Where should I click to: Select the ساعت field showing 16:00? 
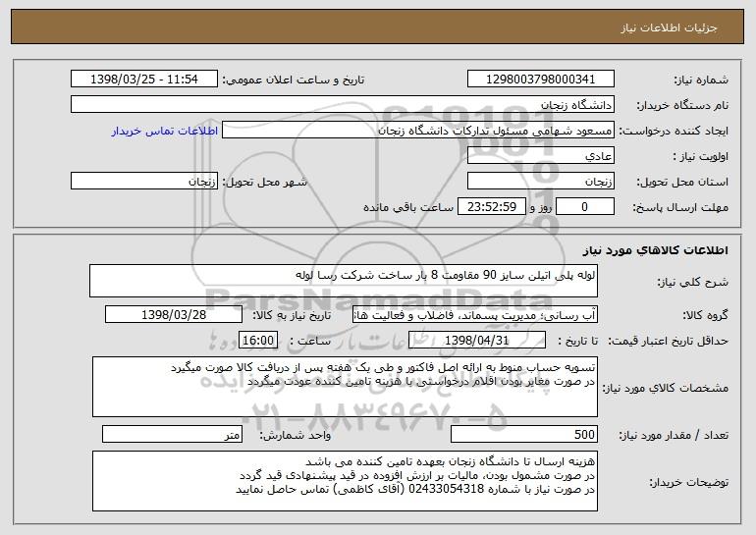click(258, 341)
